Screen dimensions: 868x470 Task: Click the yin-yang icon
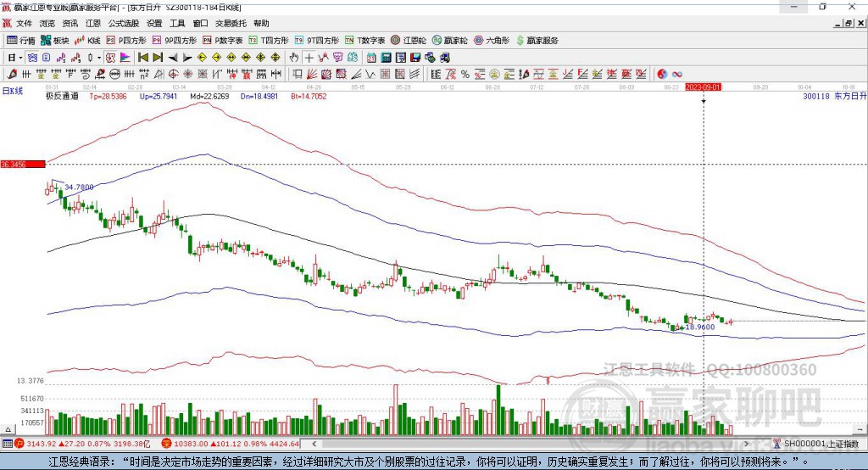click(662, 74)
